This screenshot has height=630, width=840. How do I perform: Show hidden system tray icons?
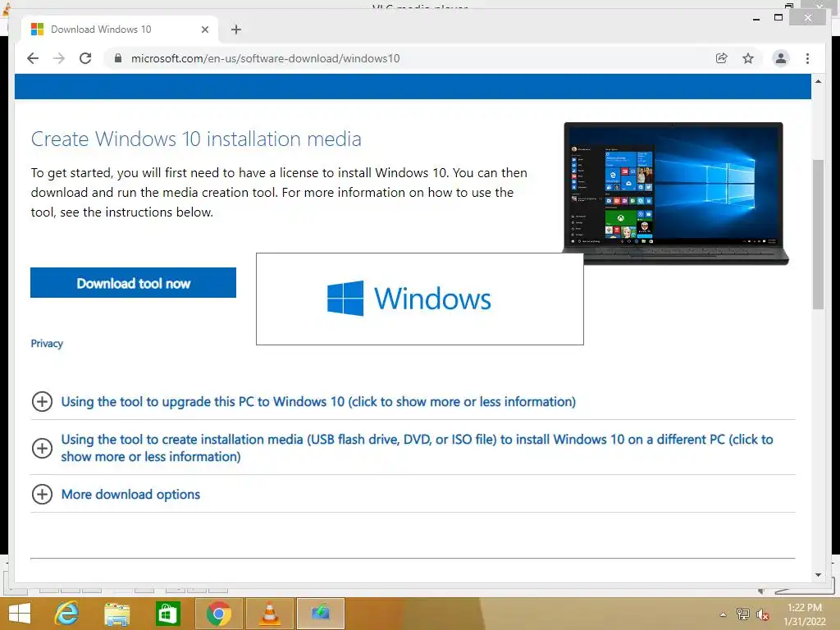point(724,614)
